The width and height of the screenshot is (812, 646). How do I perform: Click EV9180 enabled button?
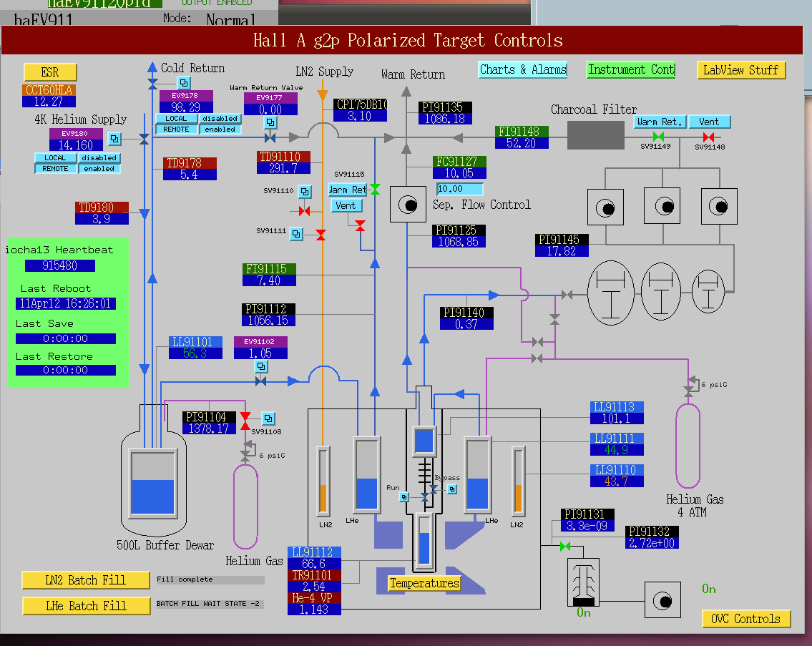pyautogui.click(x=99, y=168)
